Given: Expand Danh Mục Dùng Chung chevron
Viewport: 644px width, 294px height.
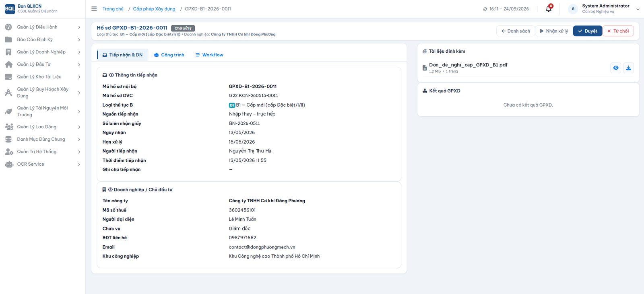Looking at the screenshot, I should point(79,140).
